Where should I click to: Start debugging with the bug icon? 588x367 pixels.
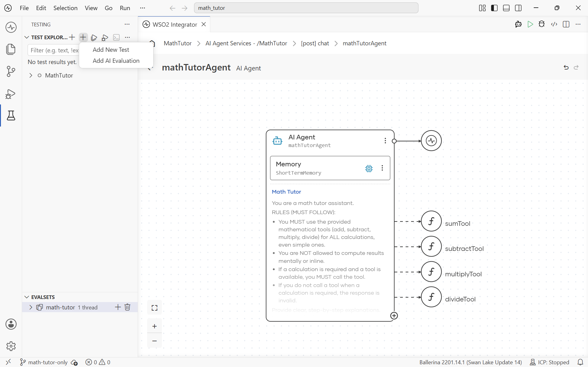click(542, 24)
